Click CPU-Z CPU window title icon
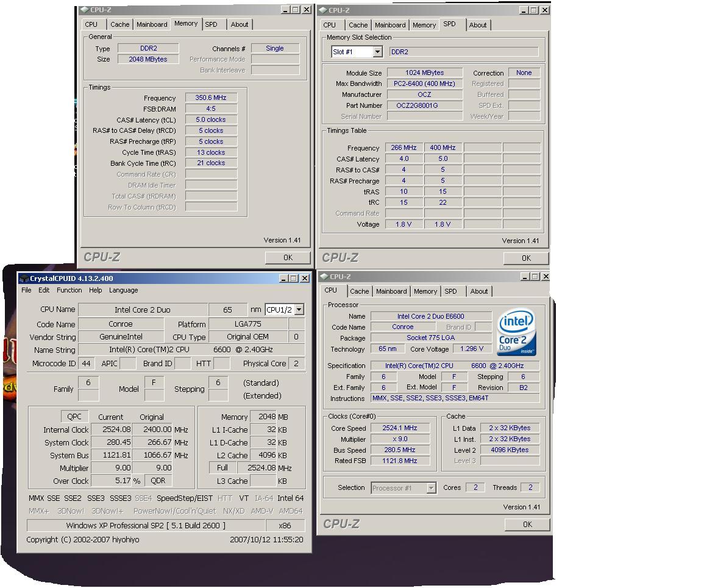This screenshot has width=715, height=588. point(324,276)
